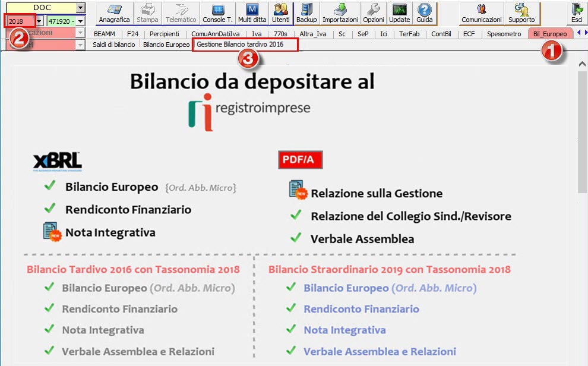Click the Verbale Assemblea item under PDF/A

point(362,239)
